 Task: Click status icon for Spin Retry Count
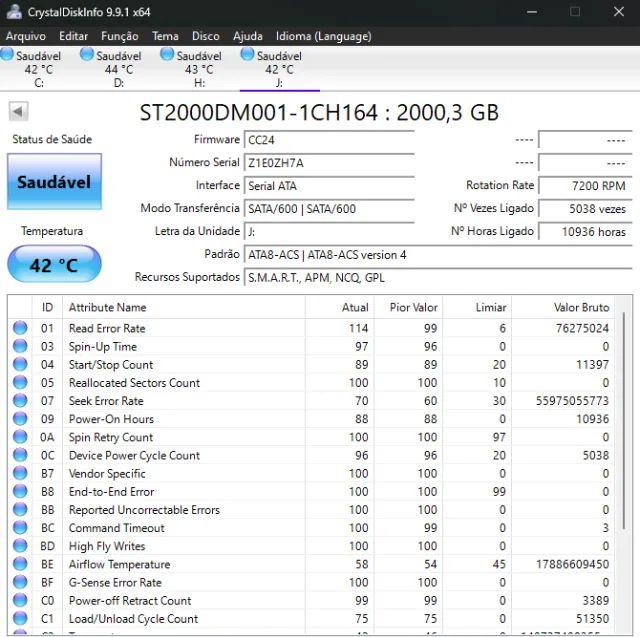point(20,437)
